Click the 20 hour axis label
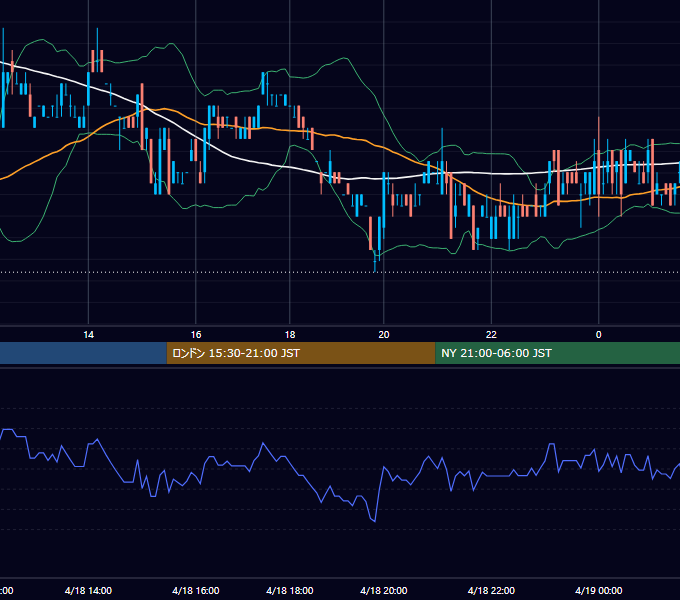The width and height of the screenshot is (680, 600). coord(384,335)
